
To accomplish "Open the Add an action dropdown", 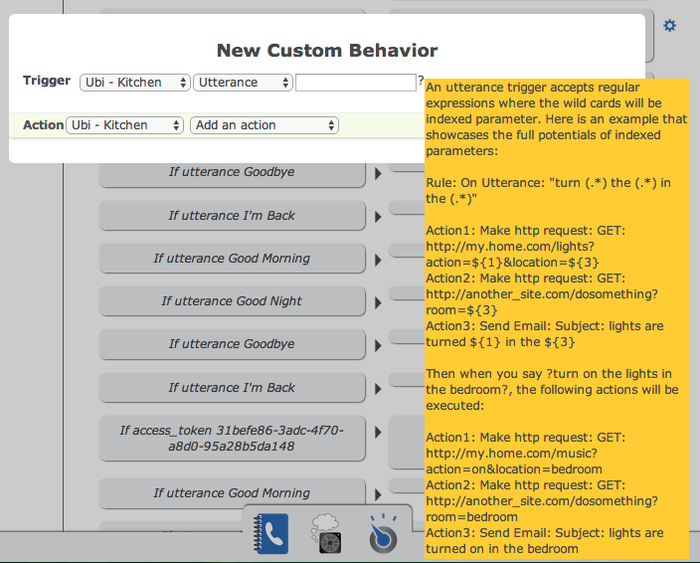I will [264, 125].
